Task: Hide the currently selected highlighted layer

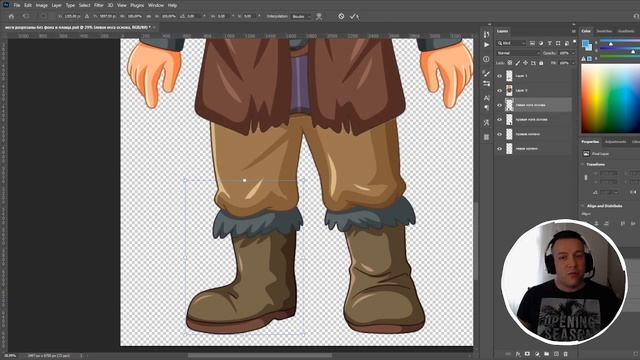Action: click(x=499, y=105)
